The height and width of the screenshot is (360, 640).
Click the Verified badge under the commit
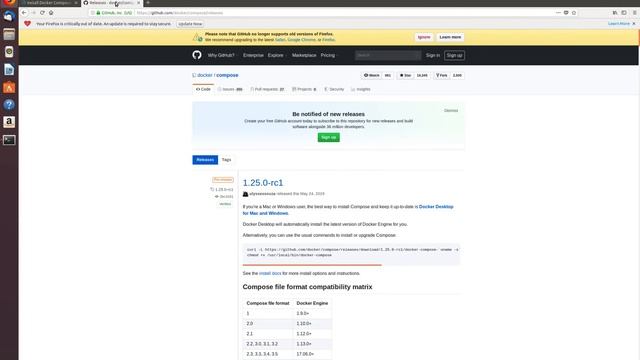[x=225, y=204]
